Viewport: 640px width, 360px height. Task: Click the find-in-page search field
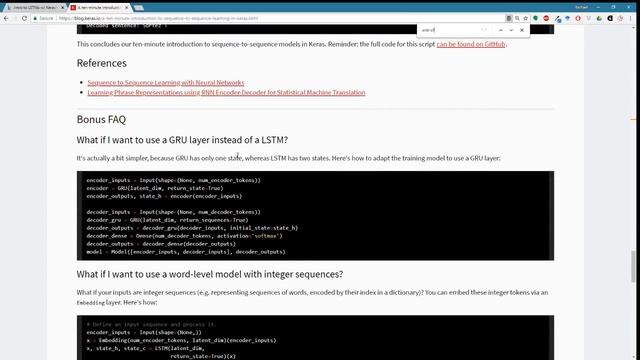pyautogui.click(x=449, y=30)
